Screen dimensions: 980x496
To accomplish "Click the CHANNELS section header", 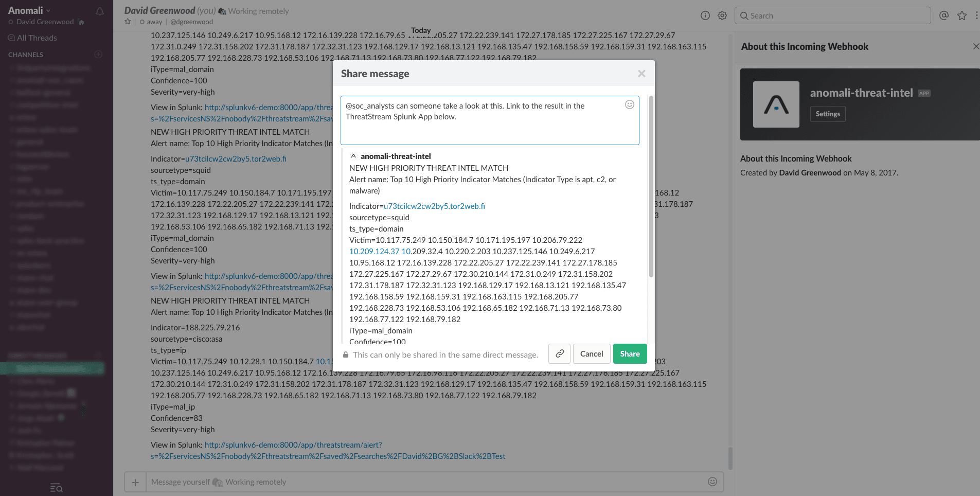I will [x=26, y=54].
